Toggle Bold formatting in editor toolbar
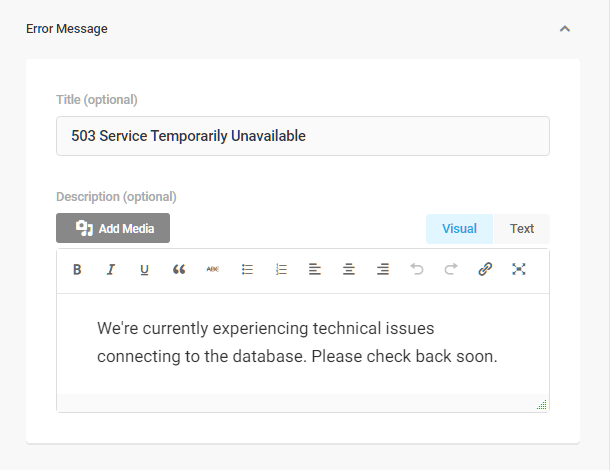The width and height of the screenshot is (610, 470). [77, 269]
